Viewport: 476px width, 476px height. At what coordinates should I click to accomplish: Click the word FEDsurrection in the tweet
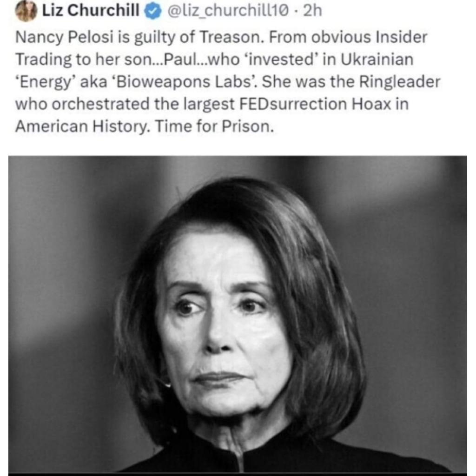pyautogui.click(x=293, y=104)
